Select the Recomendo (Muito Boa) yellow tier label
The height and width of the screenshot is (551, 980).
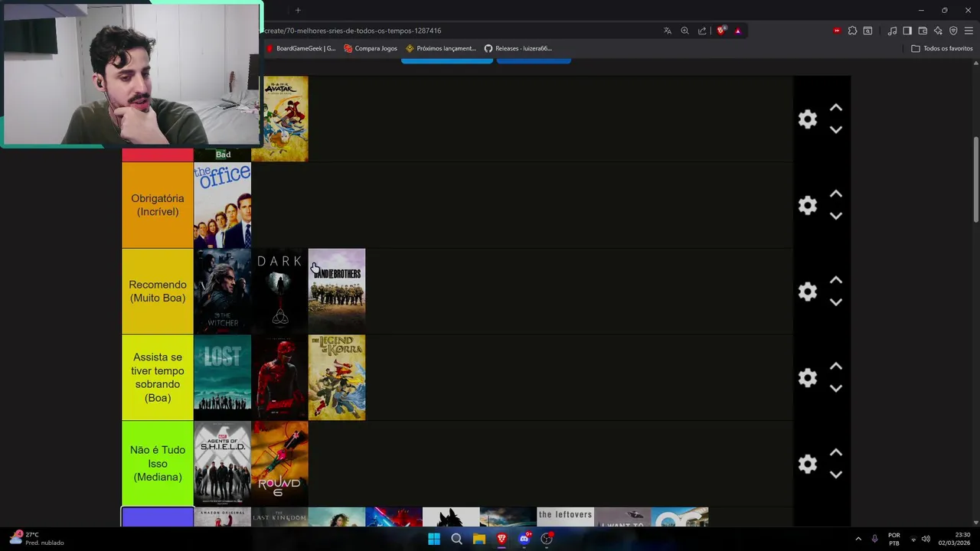click(x=158, y=292)
